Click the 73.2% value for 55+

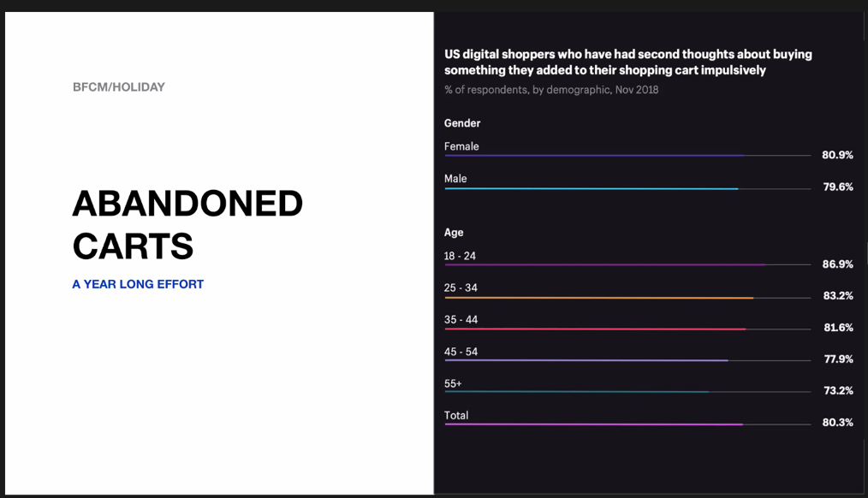pos(838,391)
